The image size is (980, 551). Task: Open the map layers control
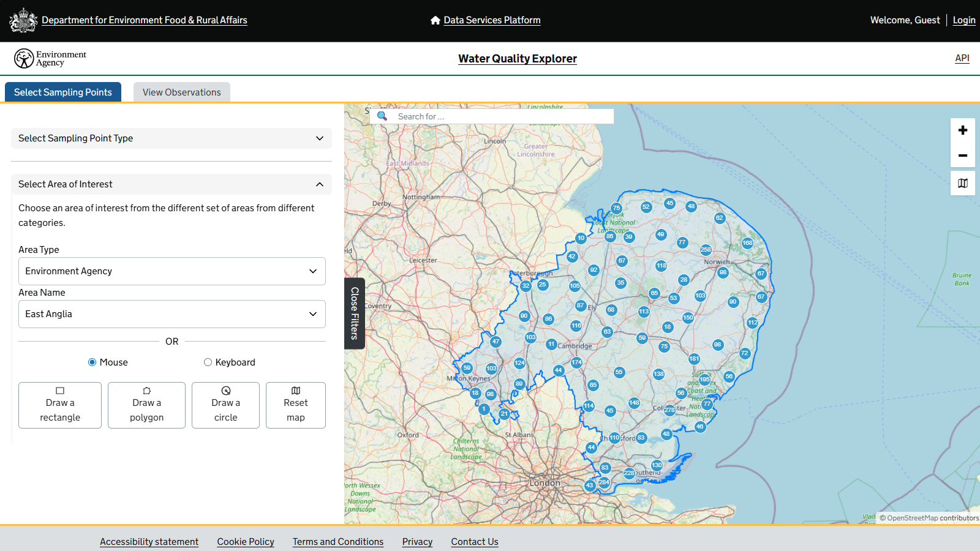[962, 184]
